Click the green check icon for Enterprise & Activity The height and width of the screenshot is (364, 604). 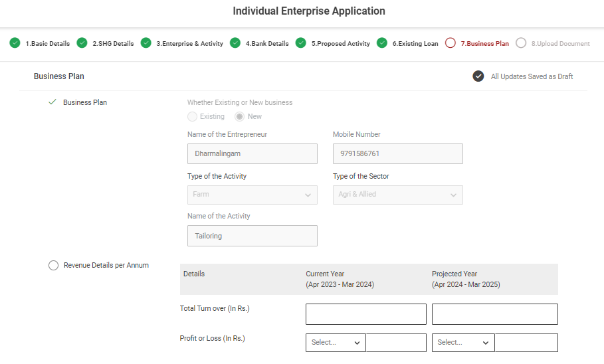coord(146,43)
